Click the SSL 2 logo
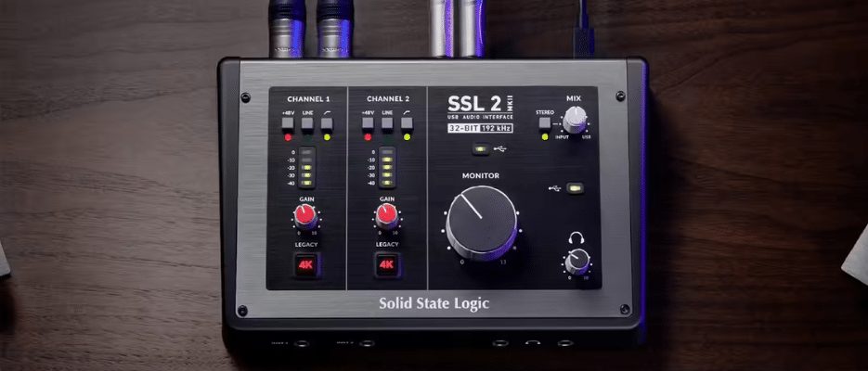868x371 pixels. [475, 103]
